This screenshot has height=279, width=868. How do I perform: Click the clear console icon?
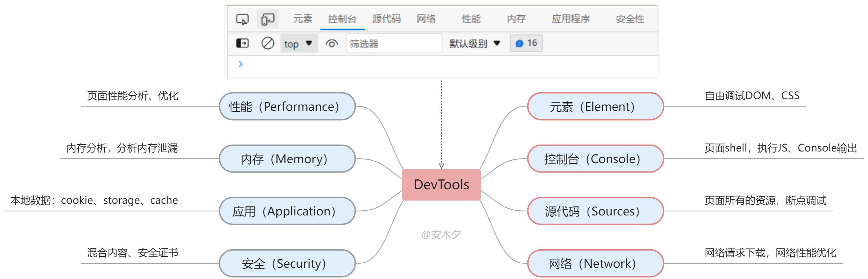pyautogui.click(x=268, y=43)
